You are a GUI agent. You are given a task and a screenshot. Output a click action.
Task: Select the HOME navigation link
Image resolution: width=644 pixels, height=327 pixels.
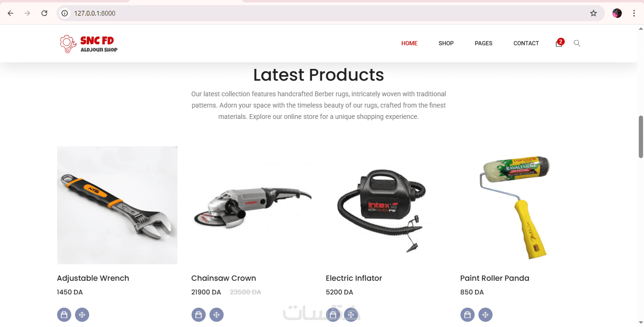click(410, 43)
